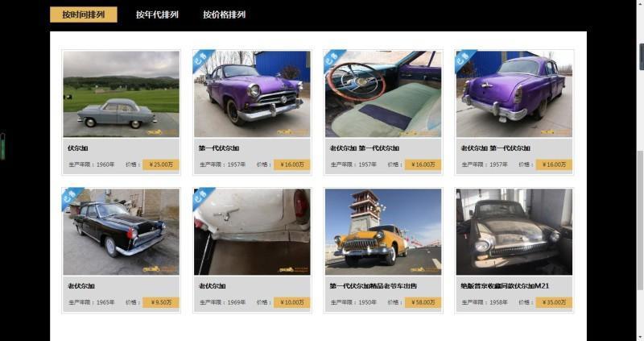Open the white car trunk close-up photo
The height and width of the screenshot is (341, 644).
pos(252,231)
